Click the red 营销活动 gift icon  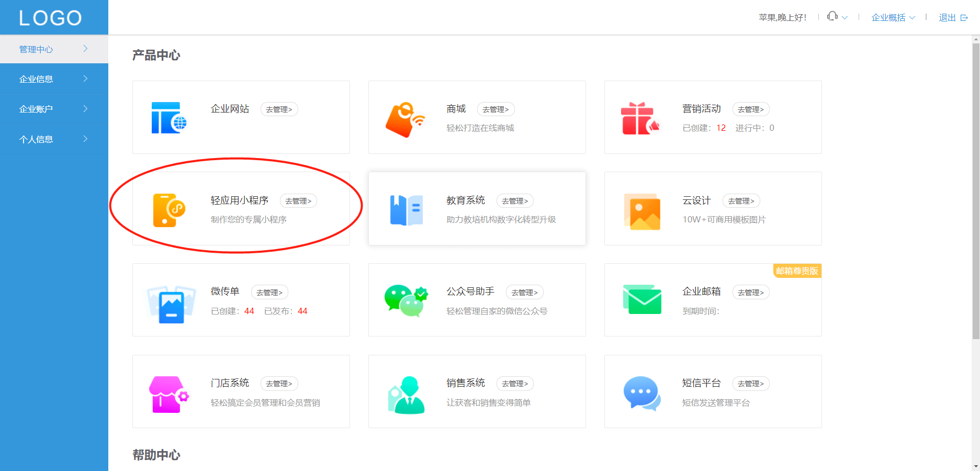pyautogui.click(x=640, y=119)
